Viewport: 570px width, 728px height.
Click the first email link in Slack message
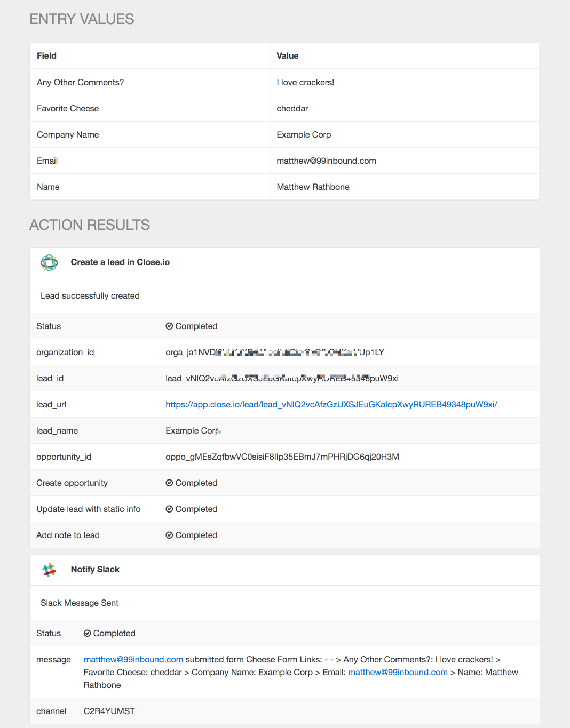pos(133,659)
